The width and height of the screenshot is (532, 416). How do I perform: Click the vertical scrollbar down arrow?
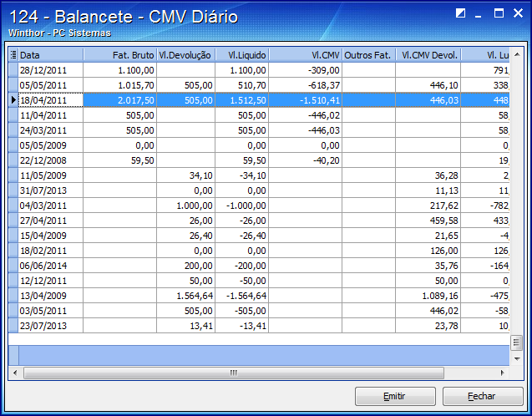pos(517,358)
